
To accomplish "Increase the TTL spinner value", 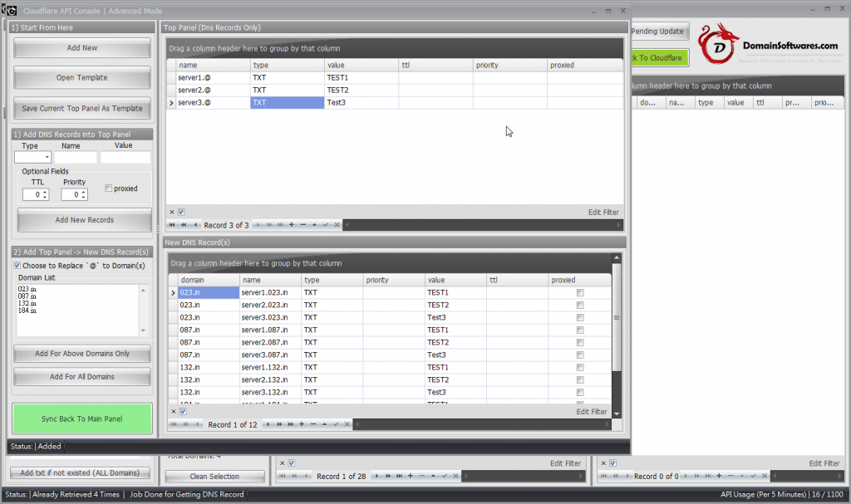I will [x=45, y=192].
